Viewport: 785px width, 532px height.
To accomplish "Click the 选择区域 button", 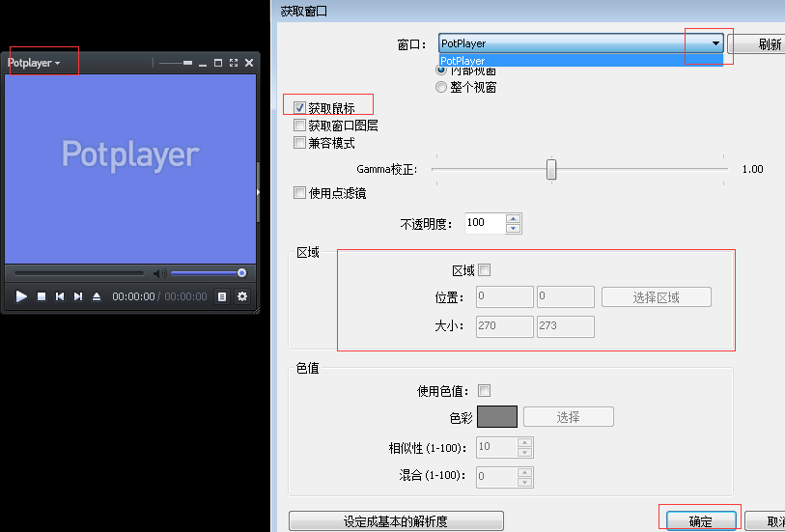I will point(657,297).
